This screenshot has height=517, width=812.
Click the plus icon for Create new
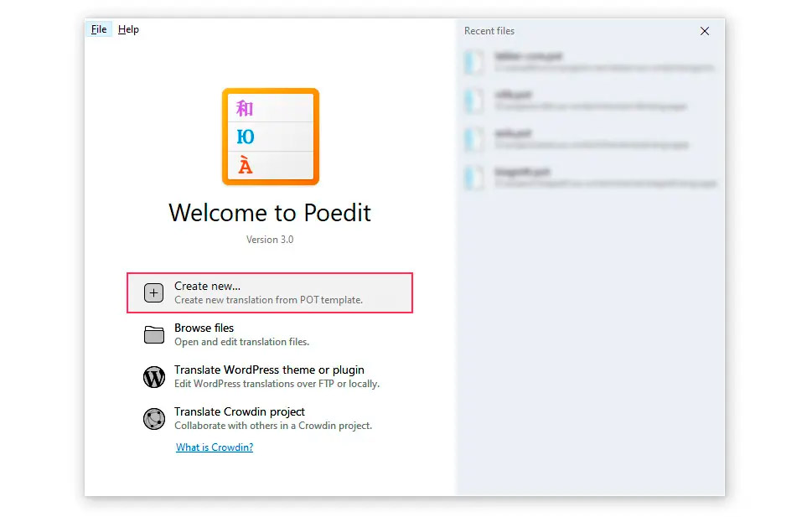coord(154,292)
